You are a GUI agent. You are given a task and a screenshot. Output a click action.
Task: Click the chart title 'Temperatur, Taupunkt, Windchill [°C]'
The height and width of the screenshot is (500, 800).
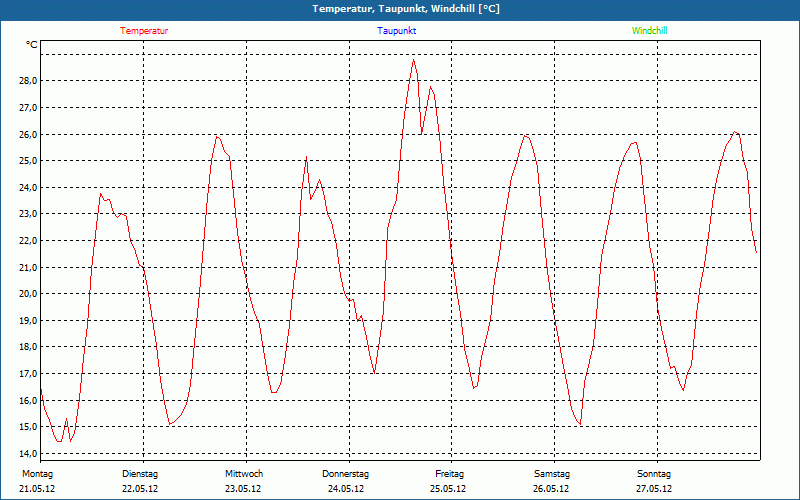coord(406,9)
